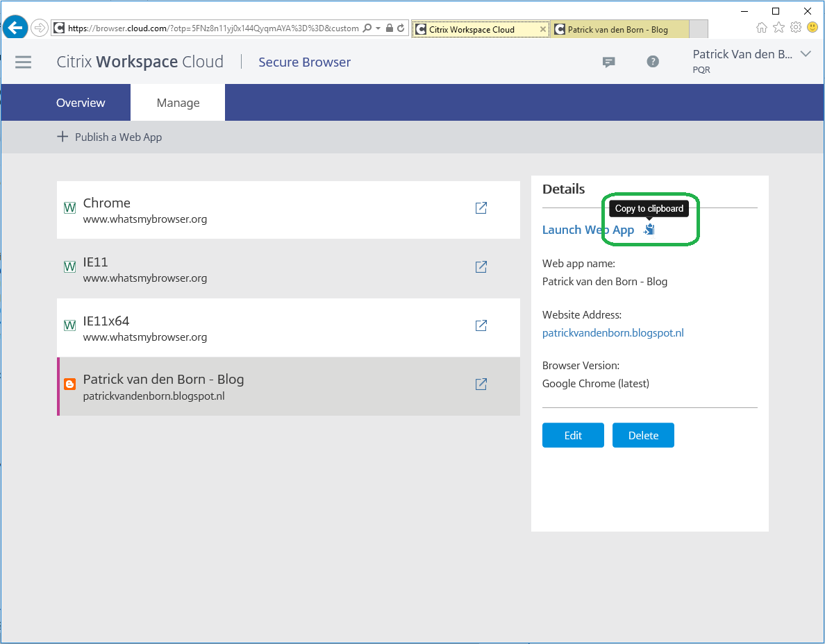Select the IE11 web app row
This screenshot has width=825, height=644.
pos(288,269)
